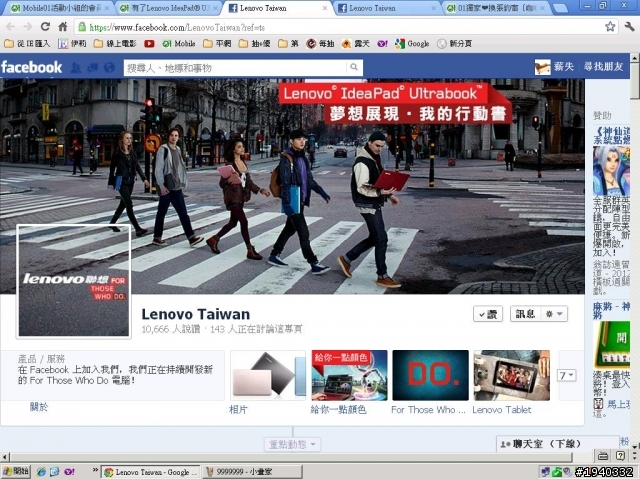Switch to second Lenovo Taiwan tab

click(387, 8)
